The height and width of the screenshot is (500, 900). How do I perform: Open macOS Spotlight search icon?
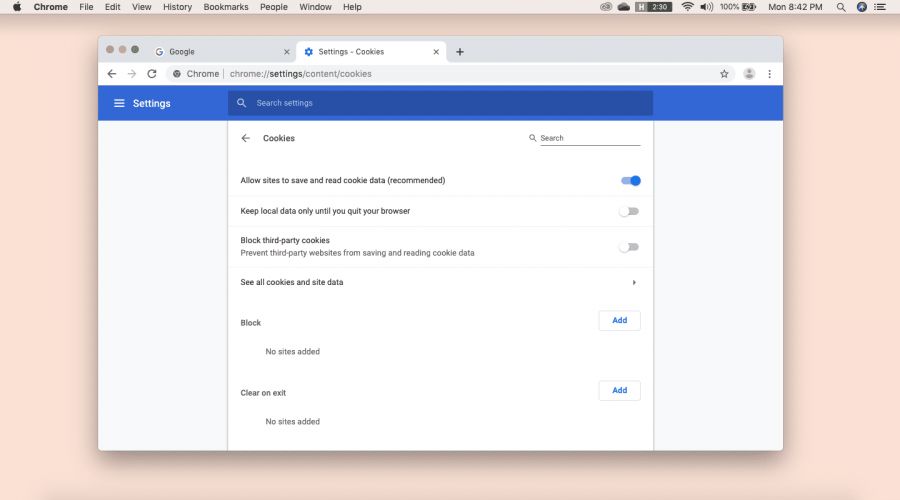pyautogui.click(x=840, y=7)
